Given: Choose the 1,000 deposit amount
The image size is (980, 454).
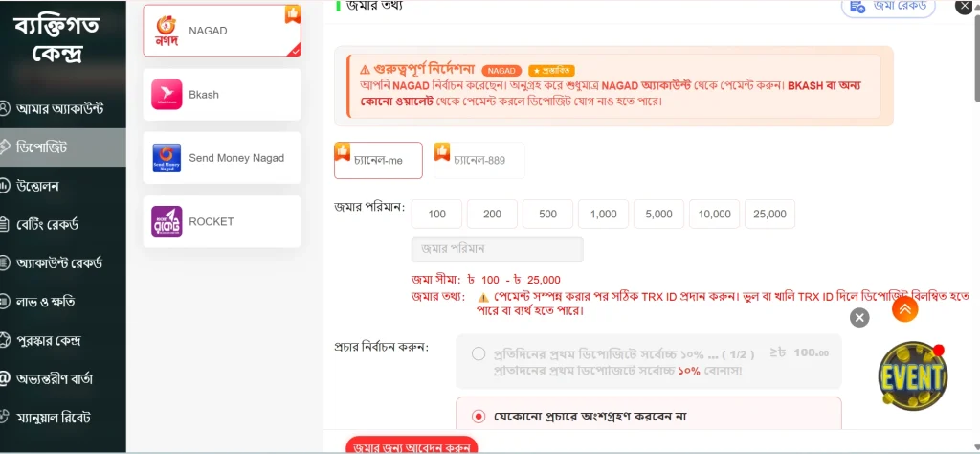Looking at the screenshot, I should pos(603,214).
